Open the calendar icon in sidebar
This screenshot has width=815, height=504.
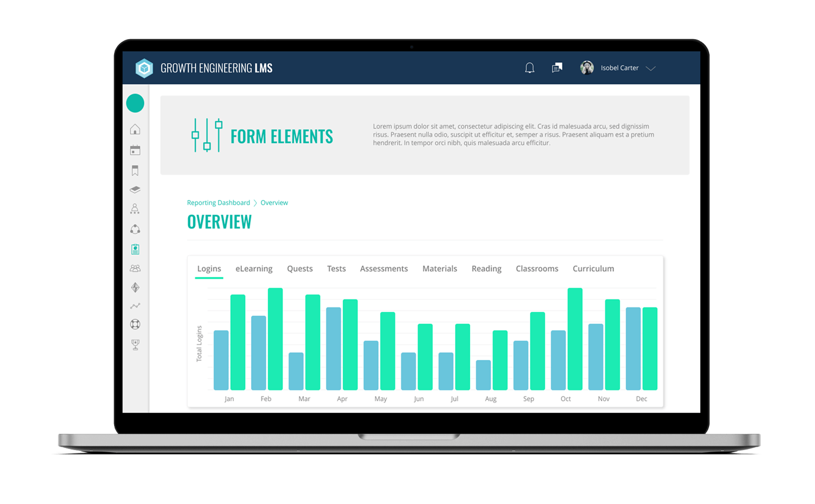[x=135, y=150]
